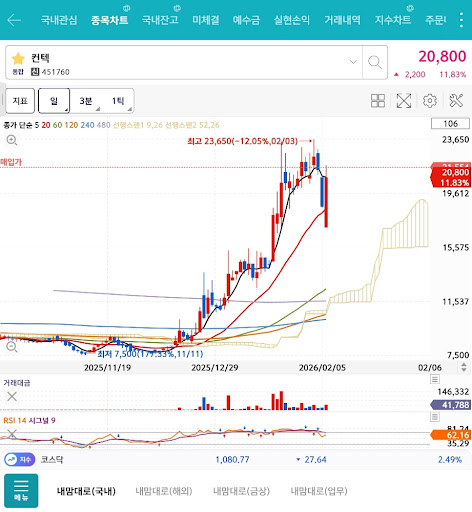Tap the 2025/12/29 date label
Viewport: 472px width, 512px height.
[215, 368]
